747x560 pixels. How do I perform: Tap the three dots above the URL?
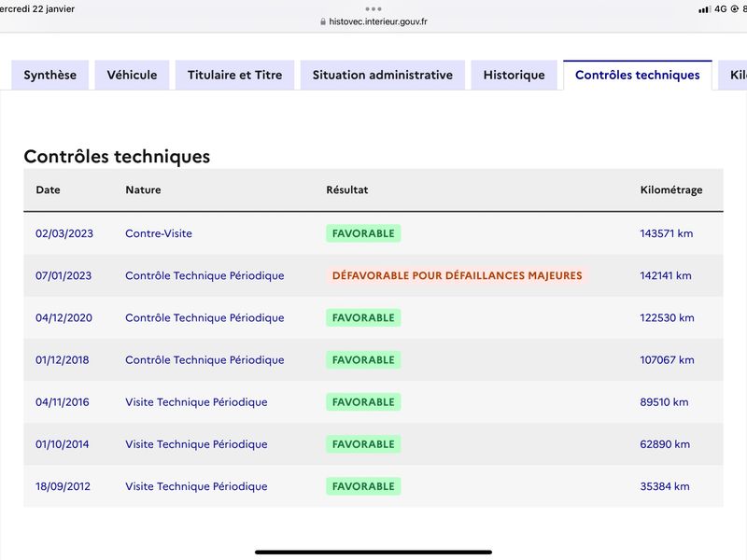pos(373,9)
